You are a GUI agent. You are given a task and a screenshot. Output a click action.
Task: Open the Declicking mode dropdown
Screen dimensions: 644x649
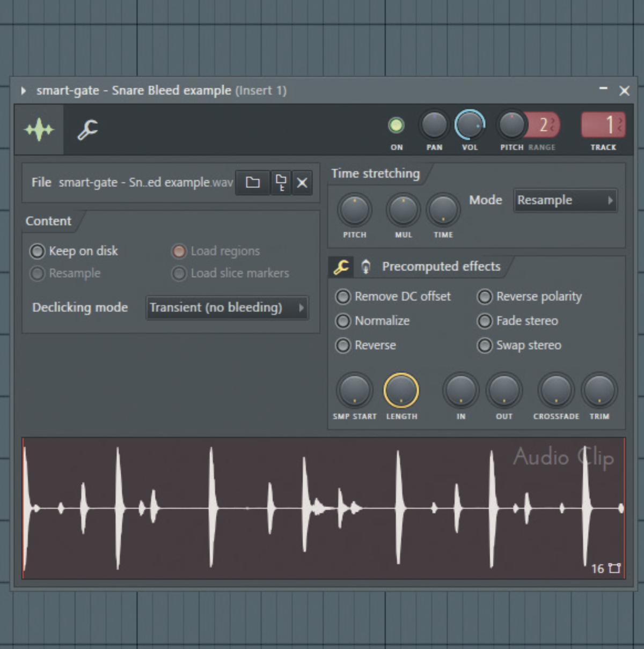coord(226,308)
